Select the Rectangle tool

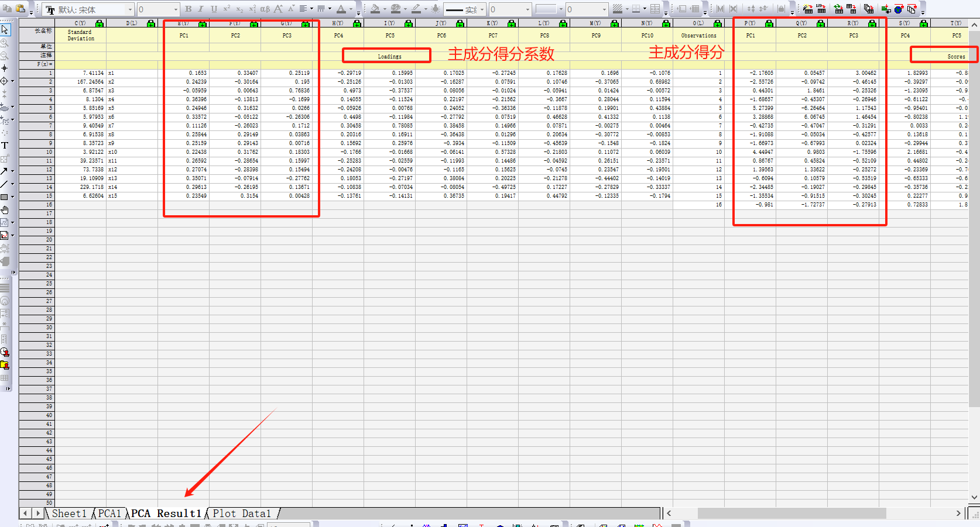coord(5,197)
